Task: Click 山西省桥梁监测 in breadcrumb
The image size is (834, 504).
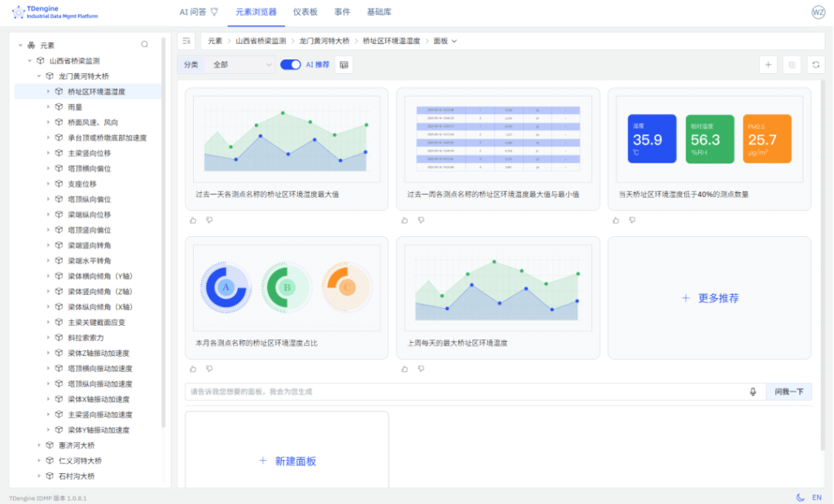Action: click(x=261, y=41)
